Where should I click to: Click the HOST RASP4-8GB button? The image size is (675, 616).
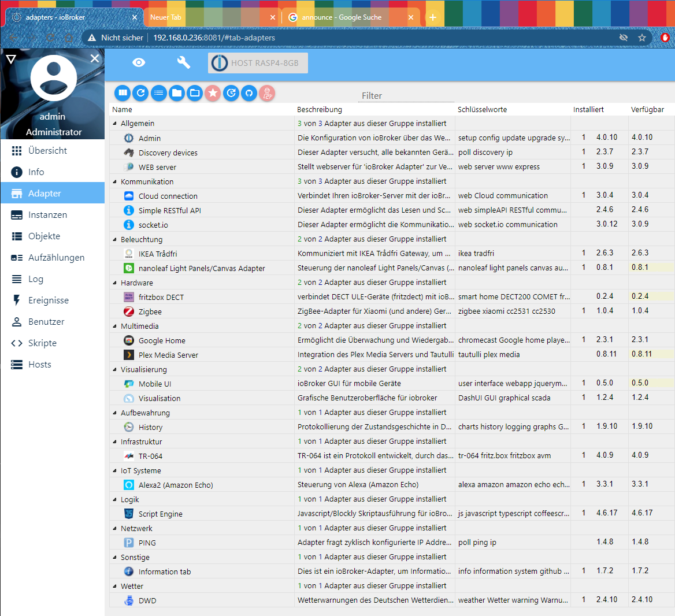pos(258,63)
